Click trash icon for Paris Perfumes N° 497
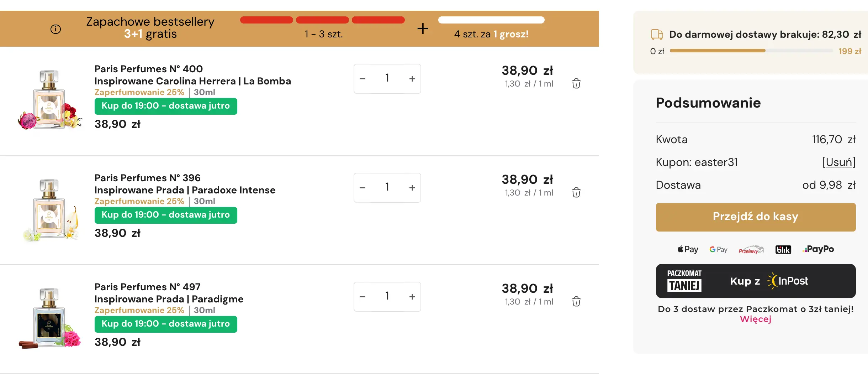 click(x=576, y=301)
